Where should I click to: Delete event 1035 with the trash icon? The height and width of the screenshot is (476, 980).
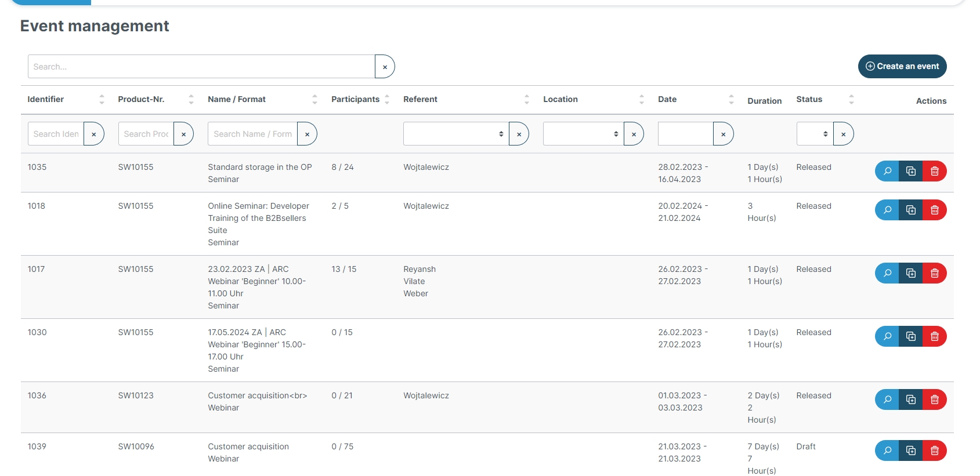tap(934, 171)
